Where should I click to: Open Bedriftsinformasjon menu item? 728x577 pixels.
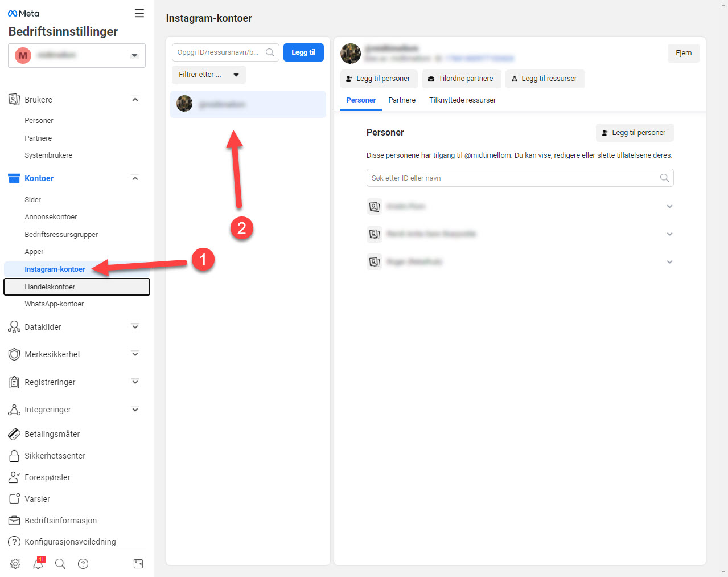tap(60, 521)
